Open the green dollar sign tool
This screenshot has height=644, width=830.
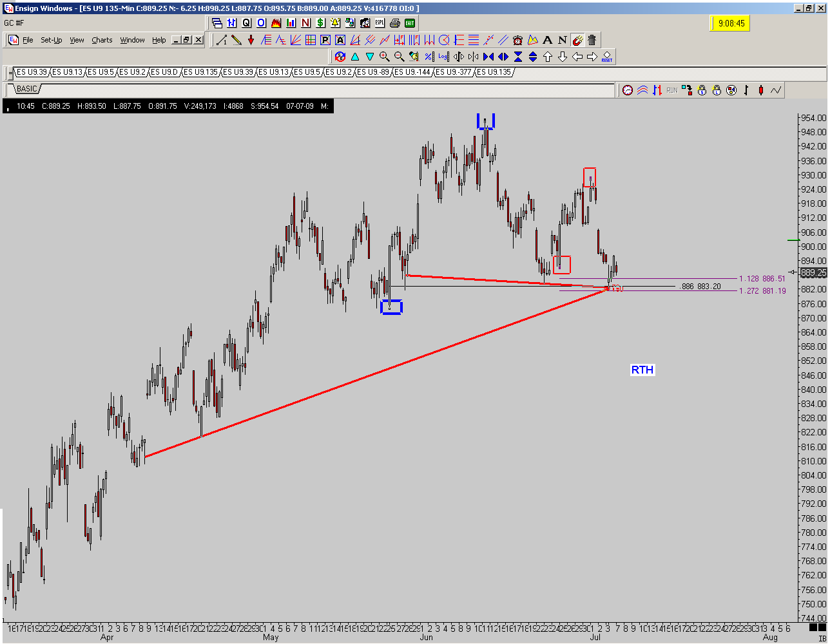pos(320,23)
